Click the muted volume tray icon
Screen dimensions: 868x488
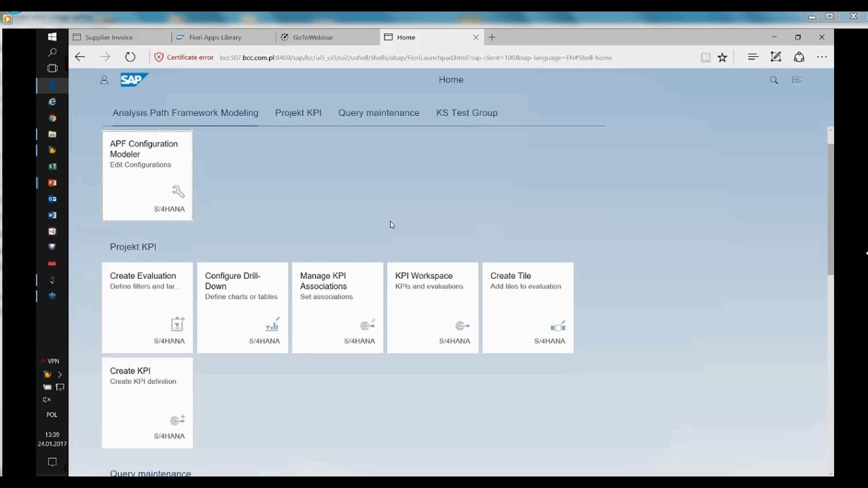pos(47,400)
